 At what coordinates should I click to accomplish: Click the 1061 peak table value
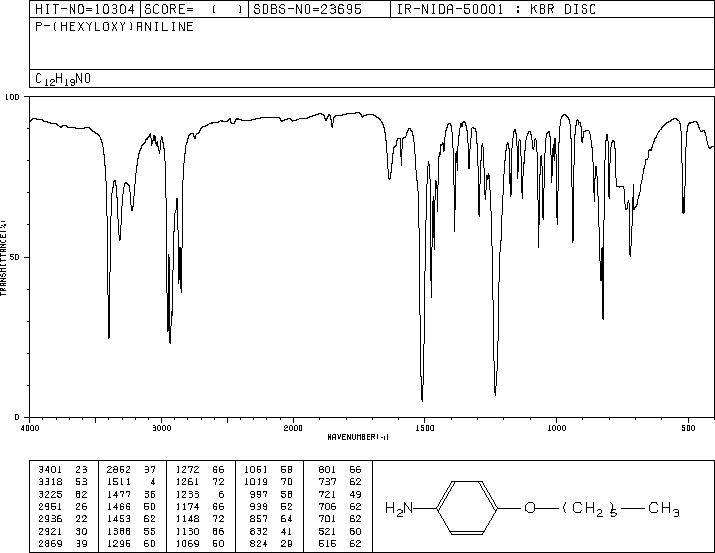256,470
